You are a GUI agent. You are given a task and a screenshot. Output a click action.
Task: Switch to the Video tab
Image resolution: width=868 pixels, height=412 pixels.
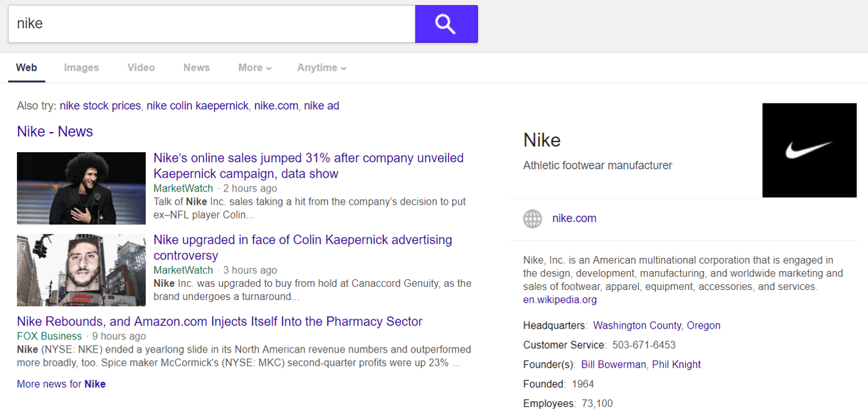[x=141, y=68]
